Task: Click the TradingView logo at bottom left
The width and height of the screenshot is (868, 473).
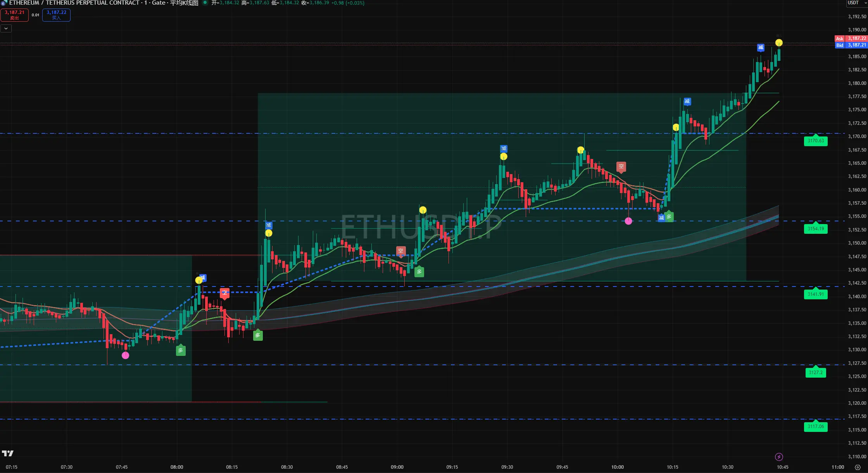Action: (8, 453)
